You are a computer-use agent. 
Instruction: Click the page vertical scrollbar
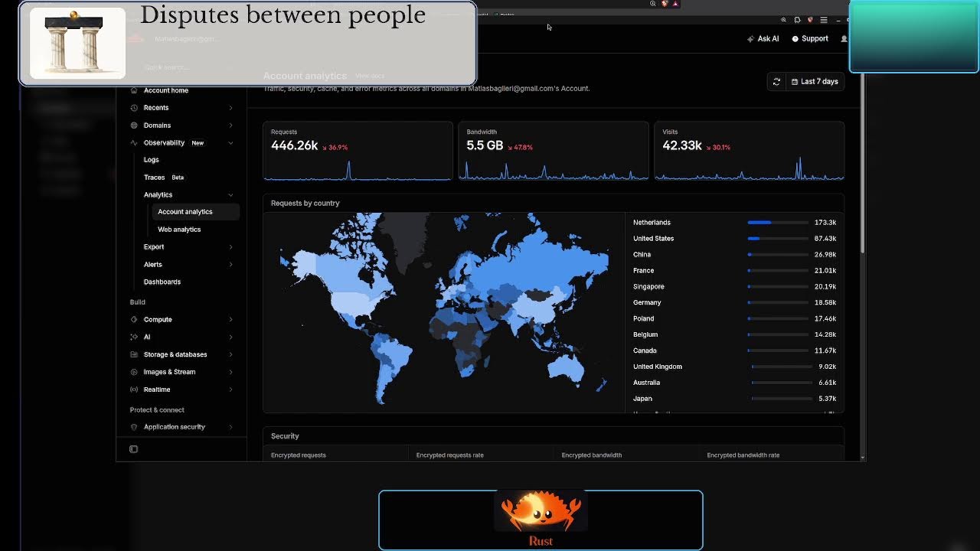pyautogui.click(x=863, y=165)
